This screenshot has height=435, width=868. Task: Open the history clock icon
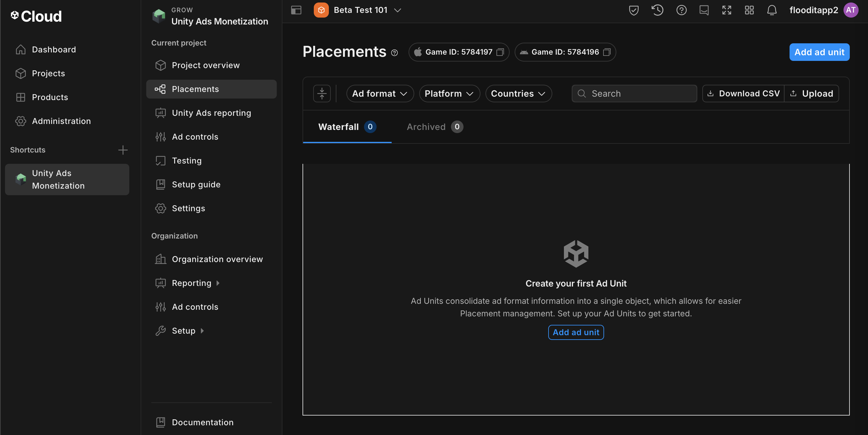coord(657,10)
